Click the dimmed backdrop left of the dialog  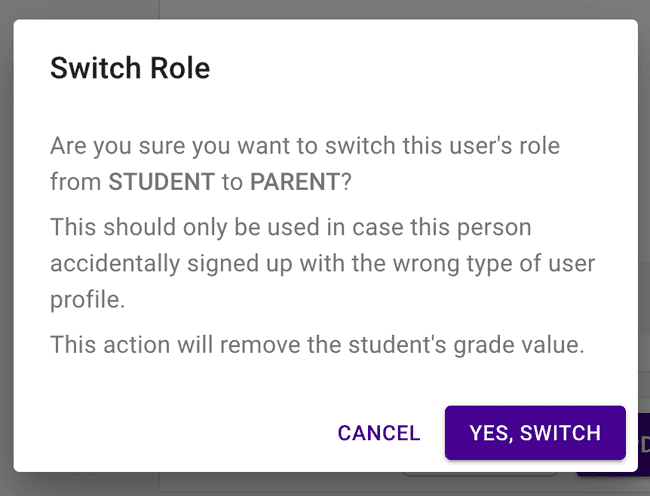point(6,250)
